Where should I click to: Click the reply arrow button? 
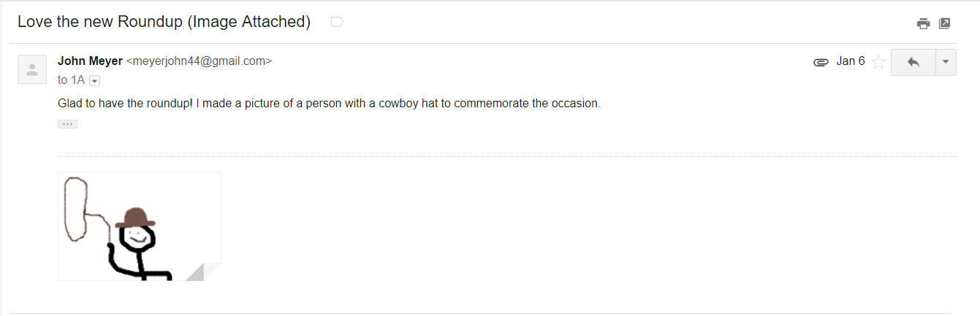pos(913,62)
